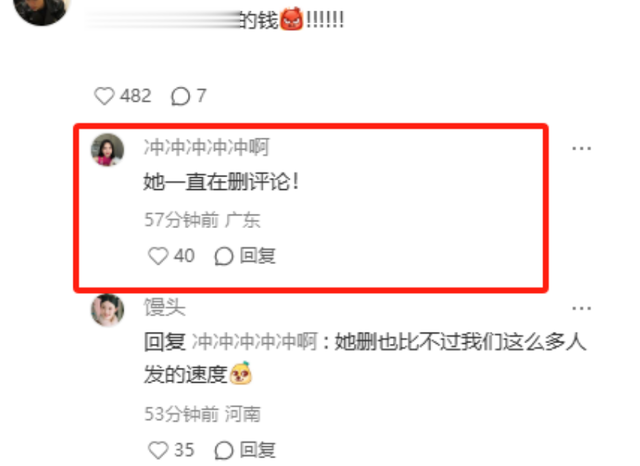Click the emoji after 发的速度
640x466 pixels.
pos(241,373)
